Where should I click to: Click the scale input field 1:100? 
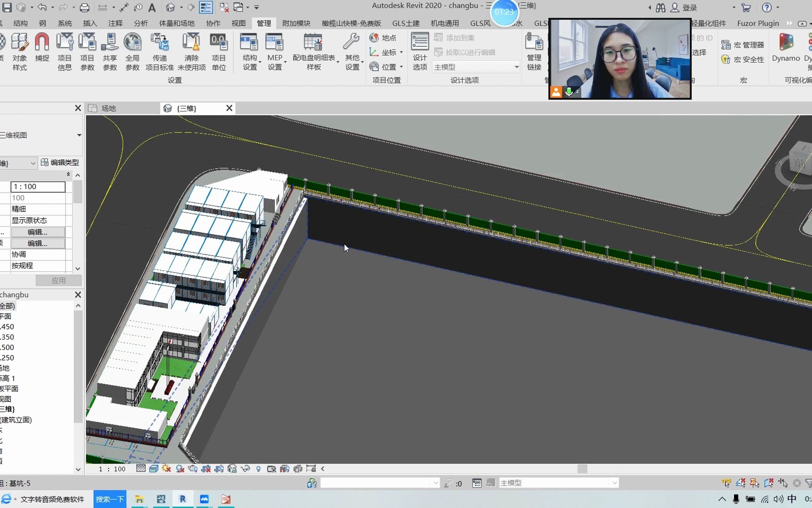[x=37, y=186]
